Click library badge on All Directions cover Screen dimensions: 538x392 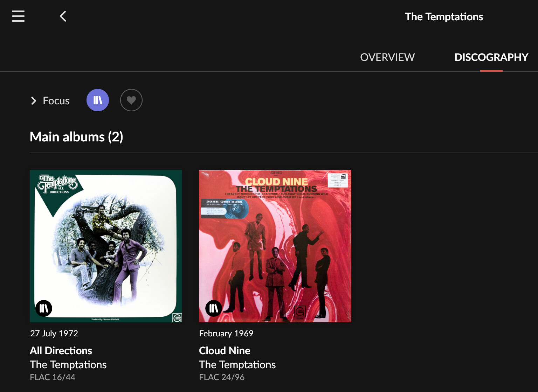[44, 308]
